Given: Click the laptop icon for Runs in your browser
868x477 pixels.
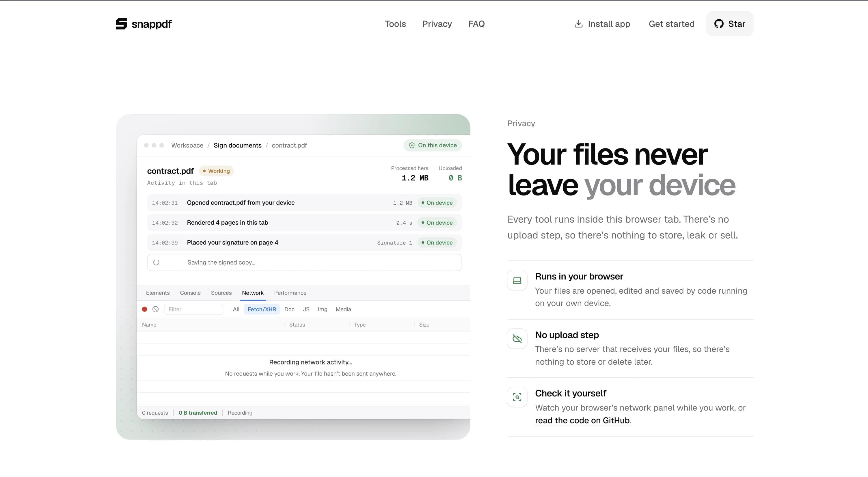Looking at the screenshot, I should [517, 280].
